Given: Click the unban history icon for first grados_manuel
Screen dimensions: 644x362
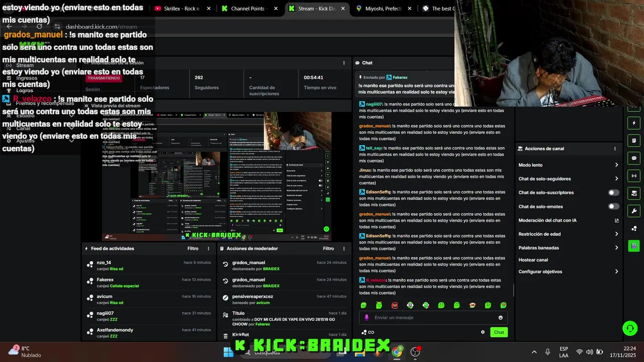Looking at the screenshot, I should coord(226,264).
